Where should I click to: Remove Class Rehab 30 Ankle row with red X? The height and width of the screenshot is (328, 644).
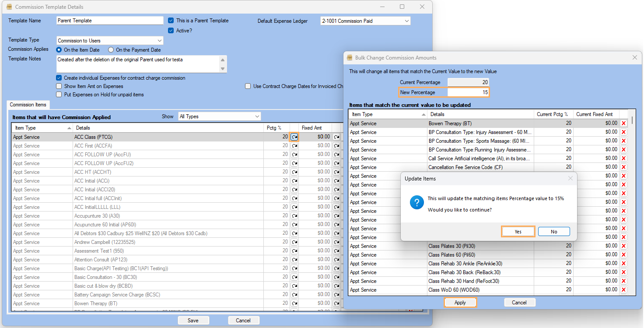click(x=623, y=264)
